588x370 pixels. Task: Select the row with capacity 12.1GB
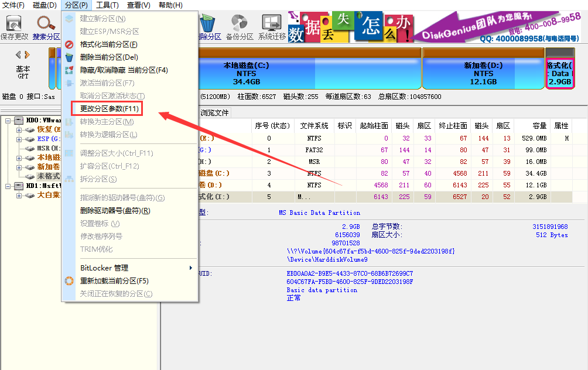385,185
